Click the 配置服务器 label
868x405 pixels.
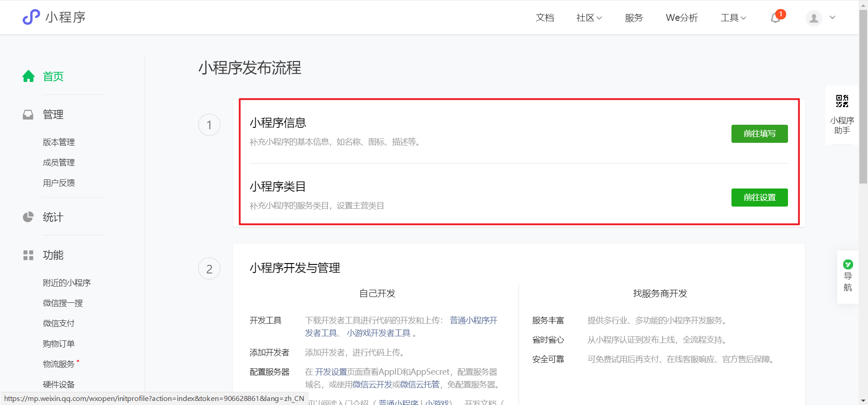(269, 372)
